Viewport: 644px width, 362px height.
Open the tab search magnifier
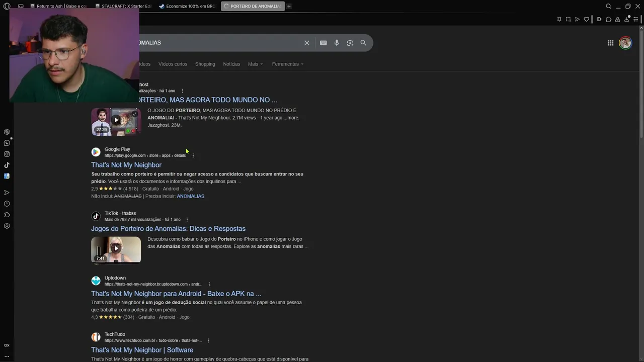tap(608, 6)
